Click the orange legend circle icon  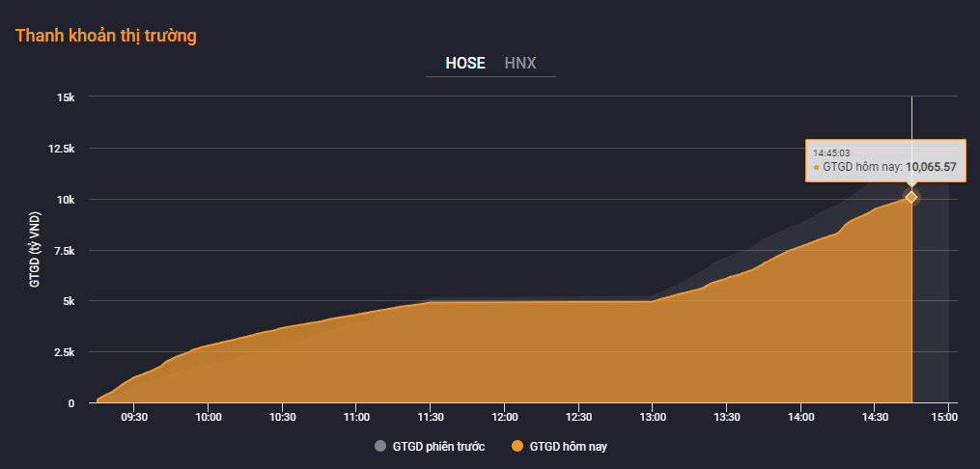click(517, 446)
